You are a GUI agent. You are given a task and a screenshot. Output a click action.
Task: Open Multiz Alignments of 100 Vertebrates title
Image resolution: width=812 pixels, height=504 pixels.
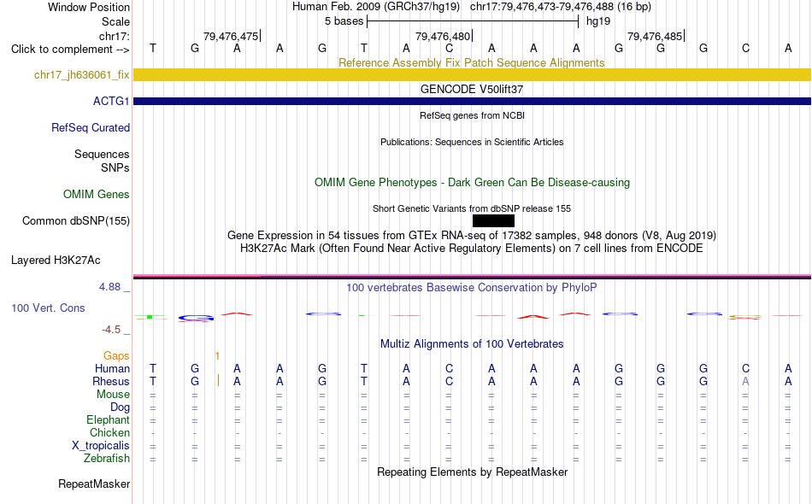click(x=472, y=344)
